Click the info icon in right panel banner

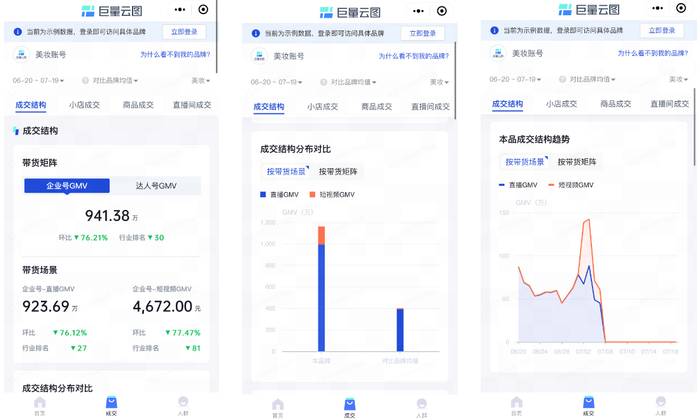point(494,30)
